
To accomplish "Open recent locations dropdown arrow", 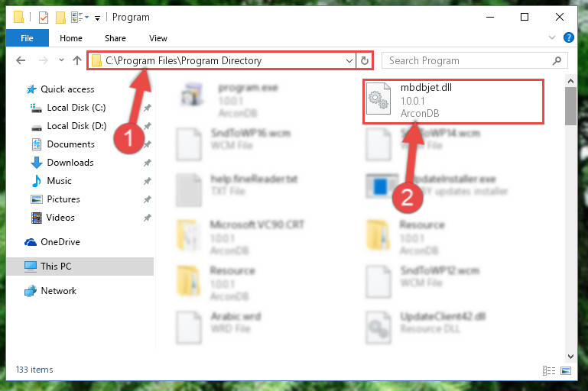I will pyautogui.click(x=61, y=60).
